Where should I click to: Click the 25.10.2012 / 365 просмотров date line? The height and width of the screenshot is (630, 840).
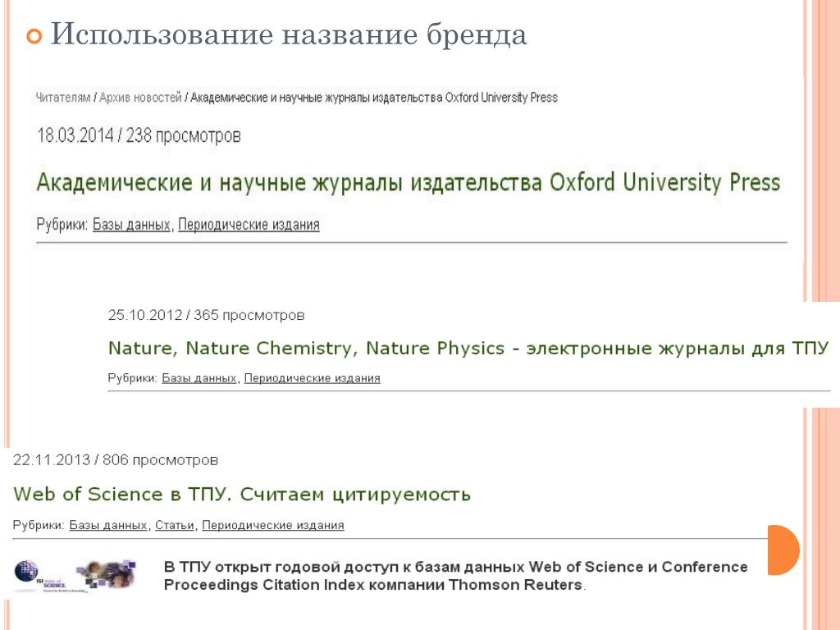[x=206, y=315]
